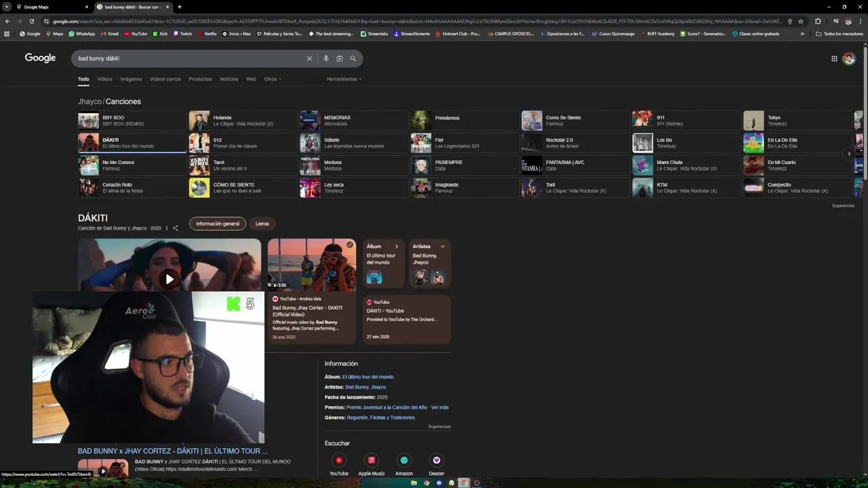Switch to Videos cortos tab
This screenshot has width=868, height=488.
(165, 79)
